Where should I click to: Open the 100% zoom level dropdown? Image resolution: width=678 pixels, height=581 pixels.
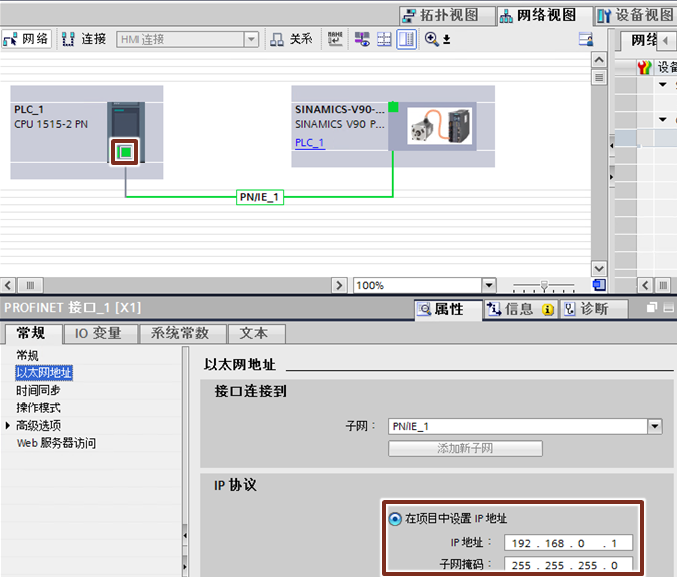[x=489, y=285]
